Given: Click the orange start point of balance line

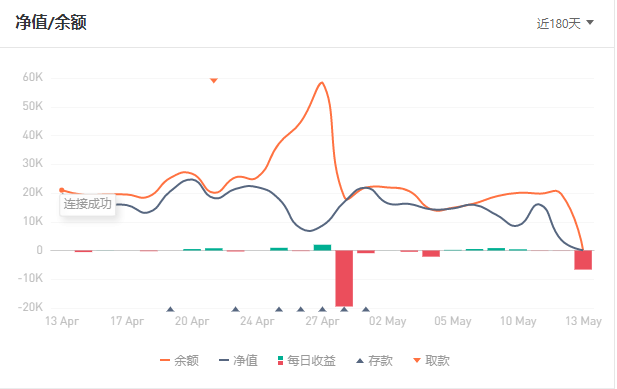Looking at the screenshot, I should [x=62, y=190].
